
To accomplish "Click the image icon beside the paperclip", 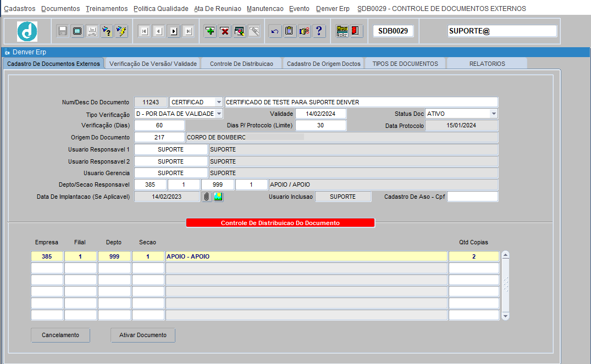I will point(218,197).
